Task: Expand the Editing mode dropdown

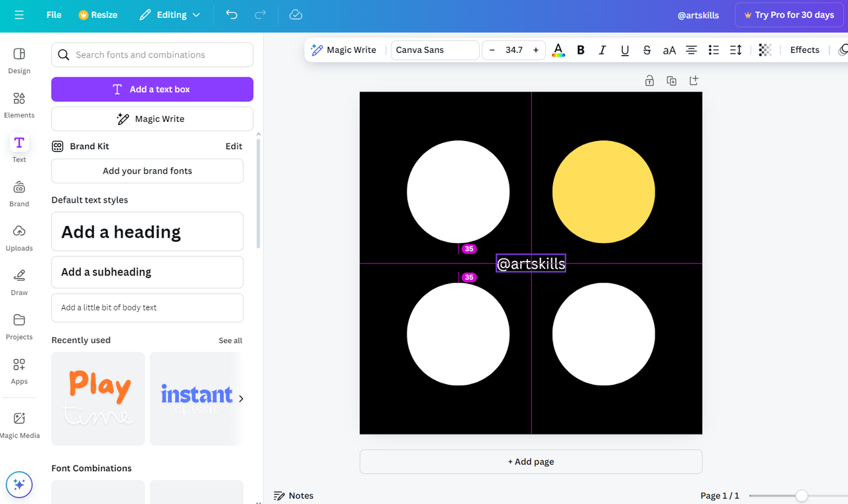Action: click(x=170, y=15)
